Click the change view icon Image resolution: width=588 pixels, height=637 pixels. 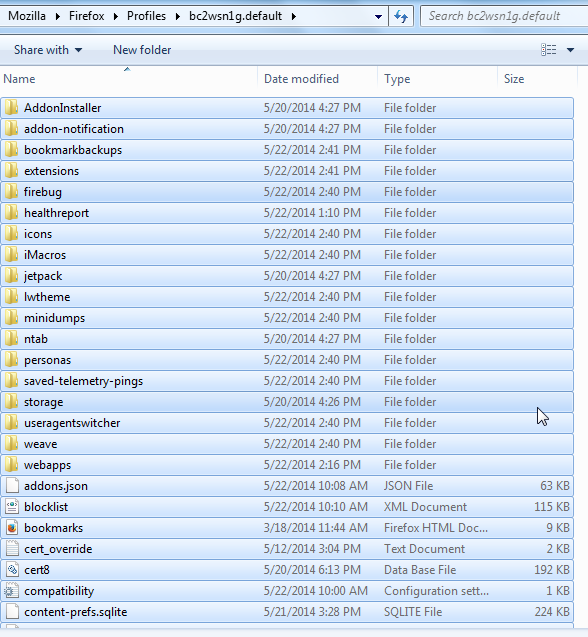point(549,50)
